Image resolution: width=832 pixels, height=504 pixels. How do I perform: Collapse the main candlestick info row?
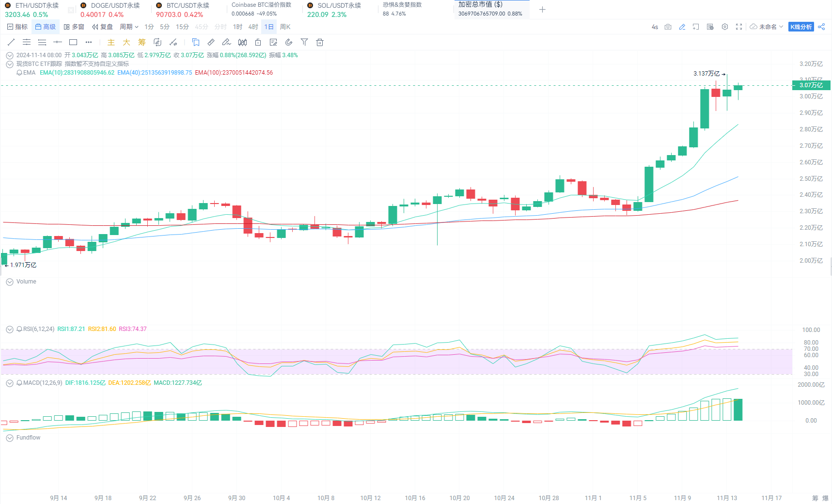pyautogui.click(x=10, y=56)
